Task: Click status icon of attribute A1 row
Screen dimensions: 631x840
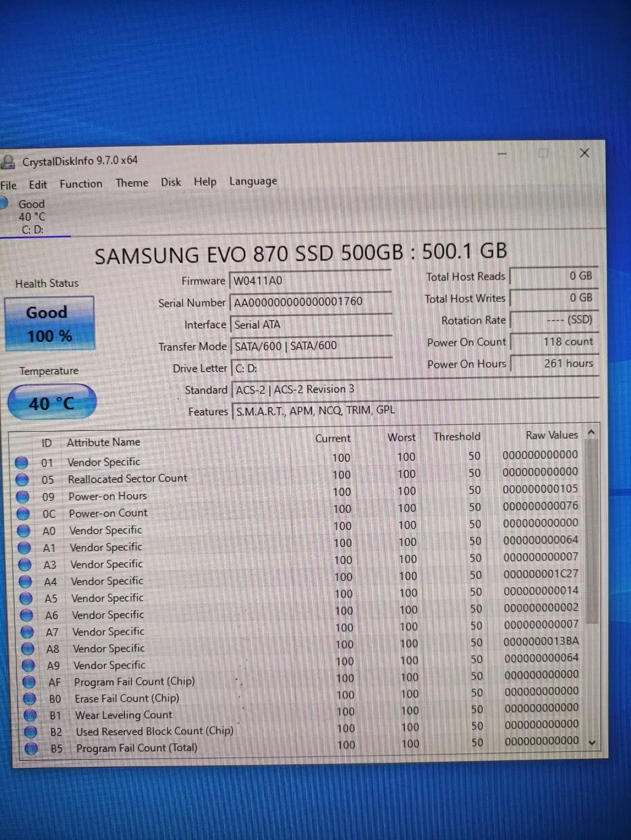Action: (24, 548)
